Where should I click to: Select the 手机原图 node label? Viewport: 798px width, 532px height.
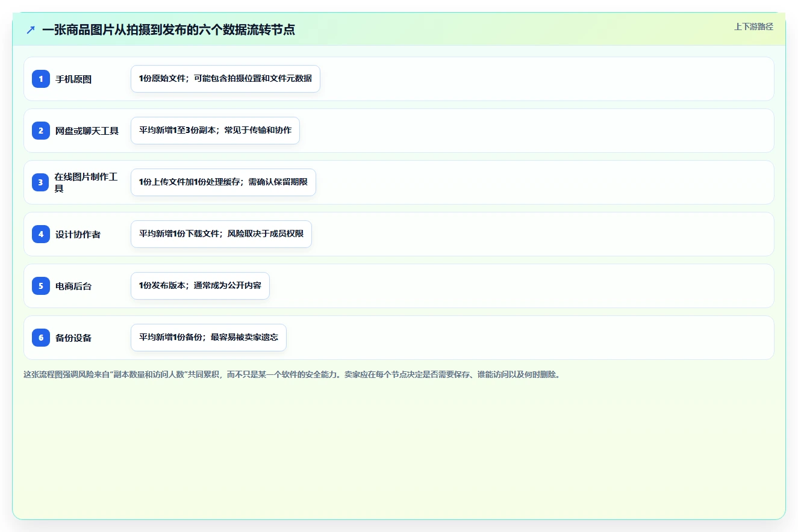point(73,79)
